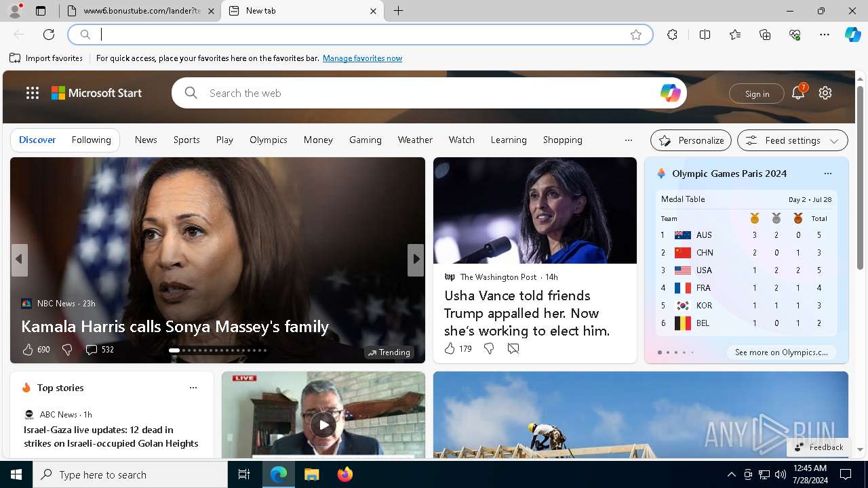Click the Sign in button

tap(757, 94)
